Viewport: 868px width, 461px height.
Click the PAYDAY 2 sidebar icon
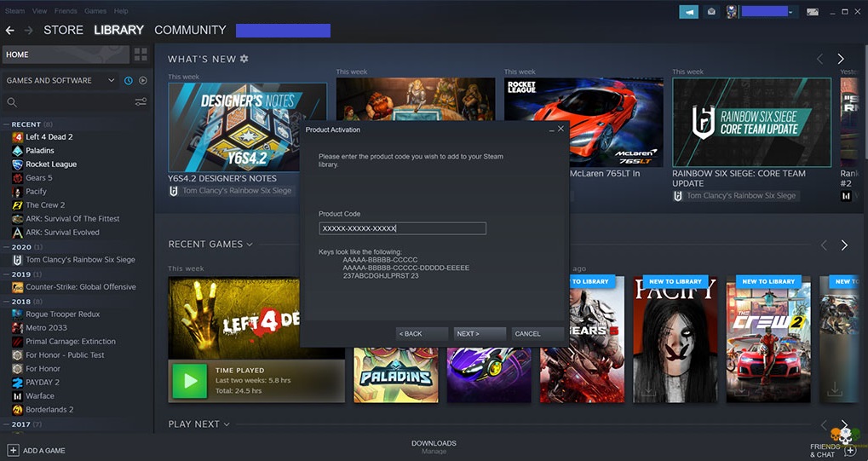(18, 383)
